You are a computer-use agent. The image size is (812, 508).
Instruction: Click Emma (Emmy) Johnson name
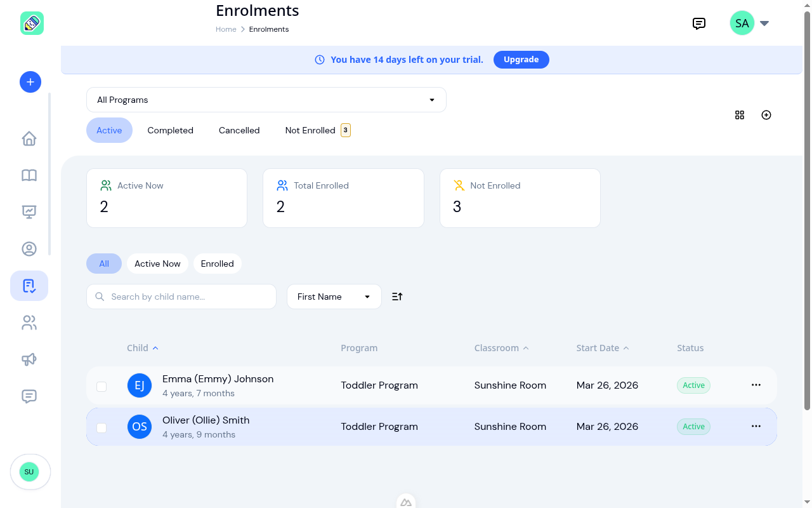pos(218,379)
